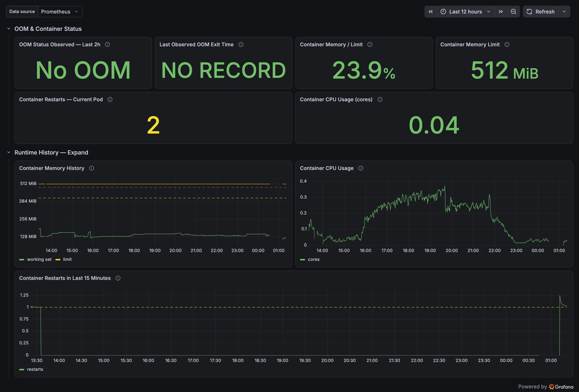
Task: Open the refresh interval dropdown arrow
Action: (x=564, y=12)
